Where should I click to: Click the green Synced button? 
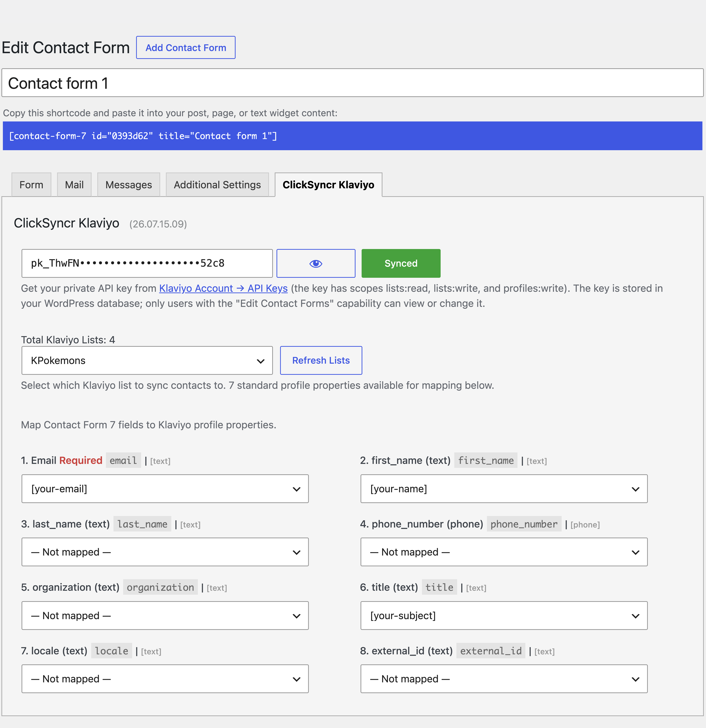[401, 263]
